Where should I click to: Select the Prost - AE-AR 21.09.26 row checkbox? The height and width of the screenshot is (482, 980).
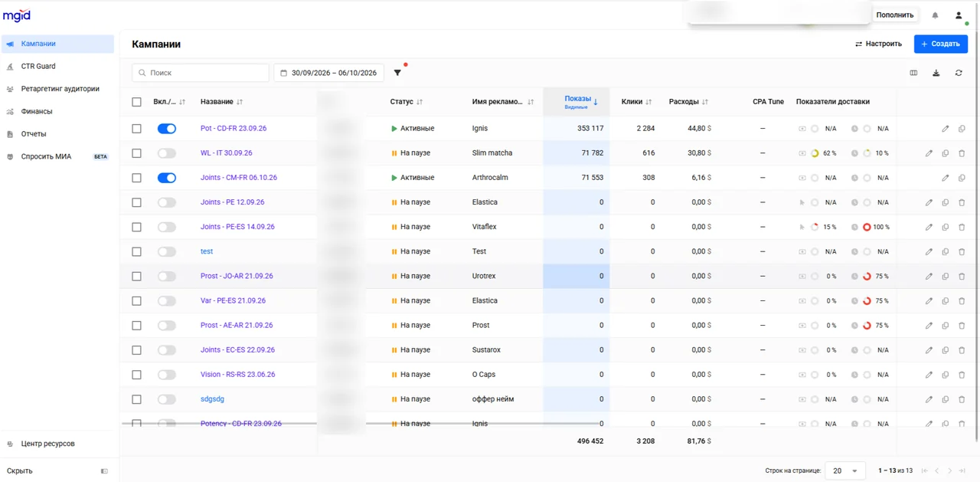136,325
